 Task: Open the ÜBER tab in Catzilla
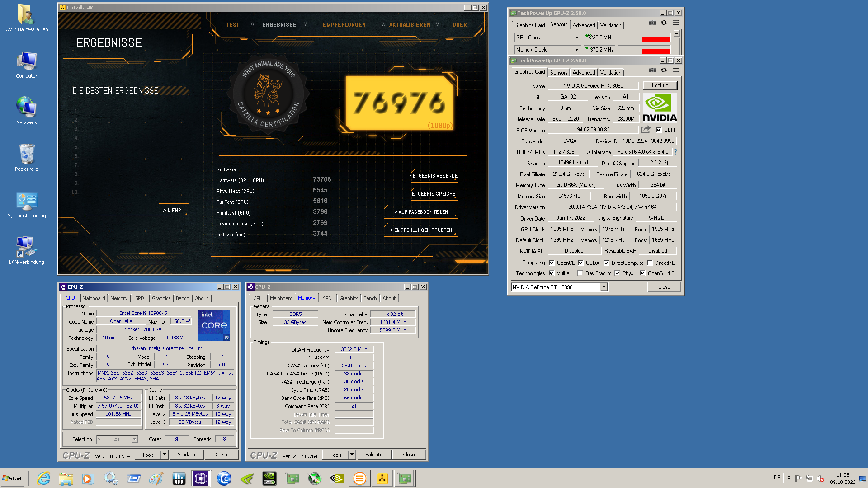(459, 25)
